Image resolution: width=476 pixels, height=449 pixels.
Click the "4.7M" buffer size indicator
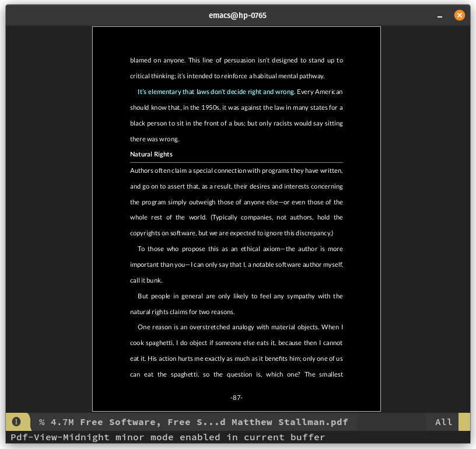(63, 422)
